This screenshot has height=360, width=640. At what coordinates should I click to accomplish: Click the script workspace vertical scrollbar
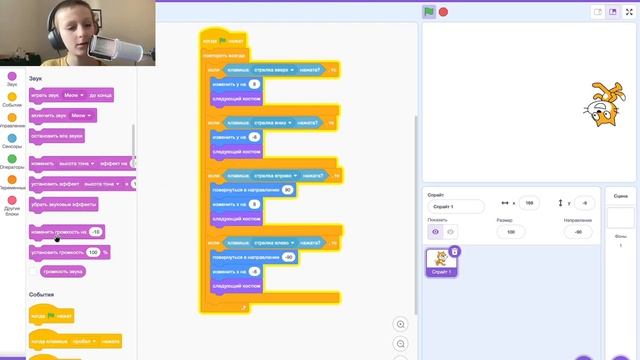[416, 215]
